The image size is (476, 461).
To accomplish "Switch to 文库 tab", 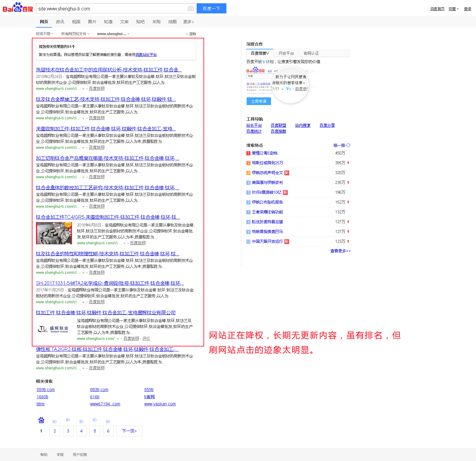I will click(x=124, y=22).
